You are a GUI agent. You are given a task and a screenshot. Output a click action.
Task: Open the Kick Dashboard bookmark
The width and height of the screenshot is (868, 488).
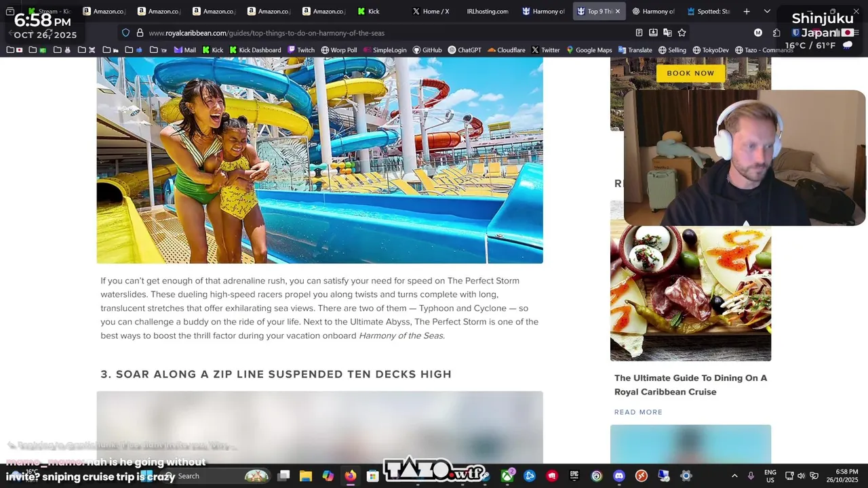point(255,49)
